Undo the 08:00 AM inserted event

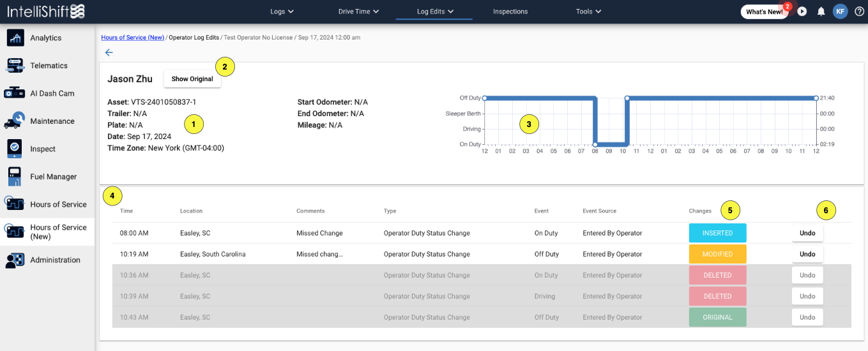[x=807, y=233]
